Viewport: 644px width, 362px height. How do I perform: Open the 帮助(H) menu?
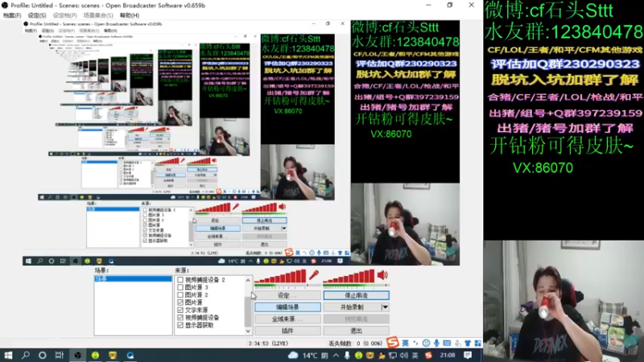tap(130, 15)
